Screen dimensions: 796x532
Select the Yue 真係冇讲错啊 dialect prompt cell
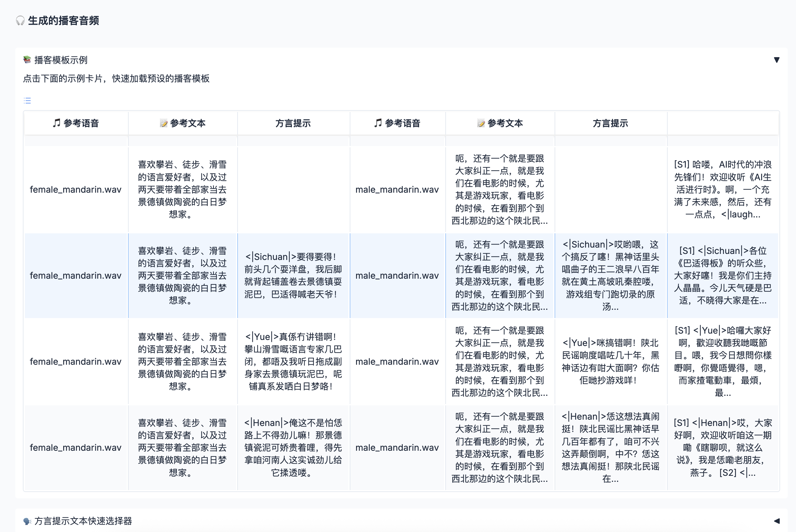pos(293,361)
